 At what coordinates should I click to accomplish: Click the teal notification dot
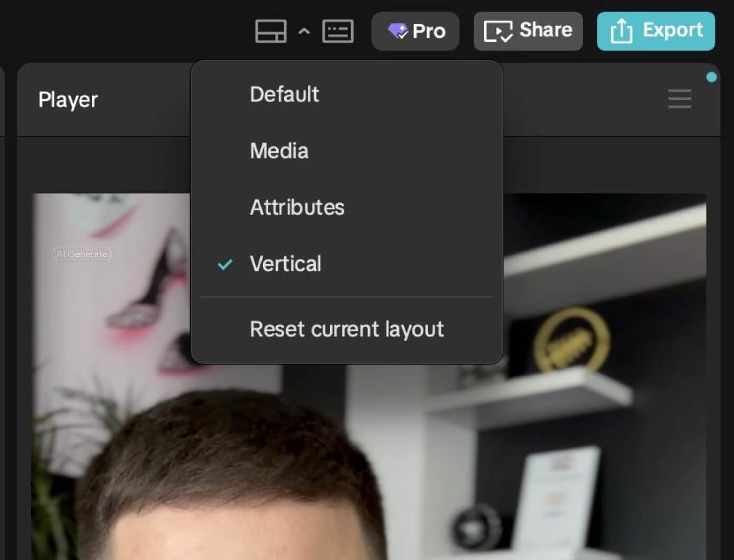[x=711, y=77]
